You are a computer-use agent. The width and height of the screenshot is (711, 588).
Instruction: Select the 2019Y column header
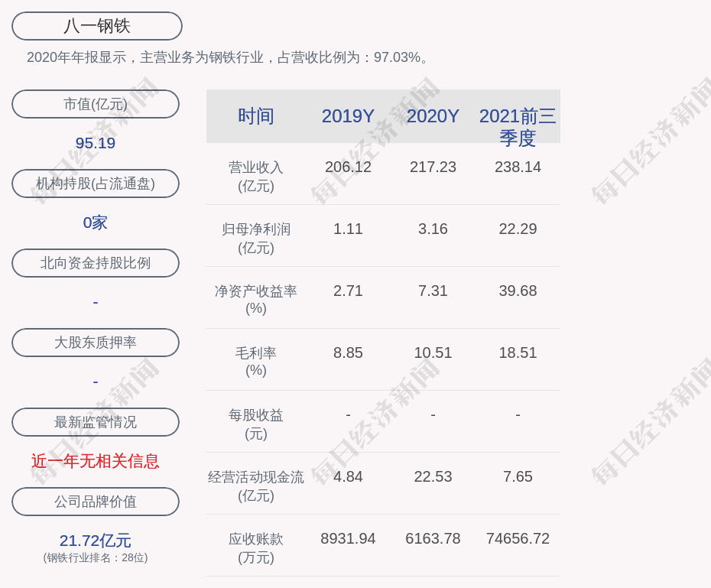tap(348, 116)
